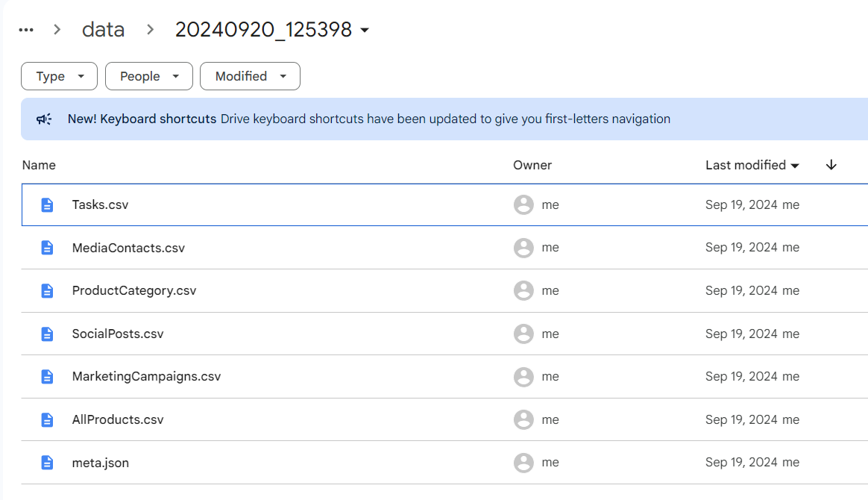The height and width of the screenshot is (500, 868).
Task: Select the AllProducts.csv file name
Action: (118, 419)
